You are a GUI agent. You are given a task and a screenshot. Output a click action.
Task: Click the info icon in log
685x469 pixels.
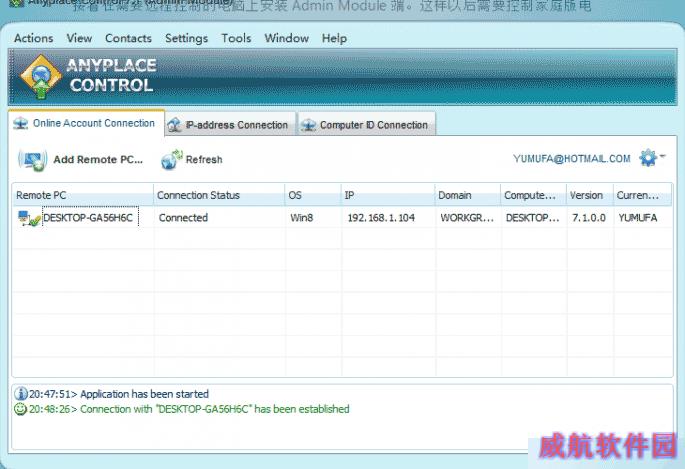tap(21, 393)
